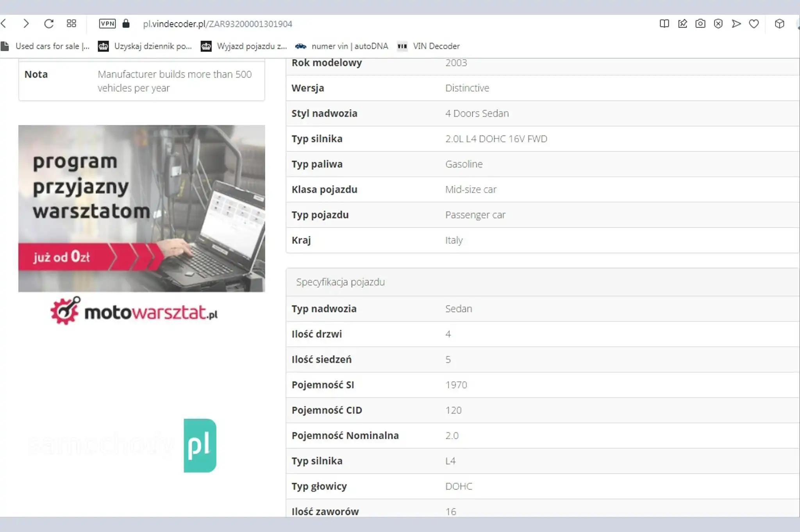Click the 'Rok modelowy' label
The height and width of the screenshot is (532, 800).
327,63
